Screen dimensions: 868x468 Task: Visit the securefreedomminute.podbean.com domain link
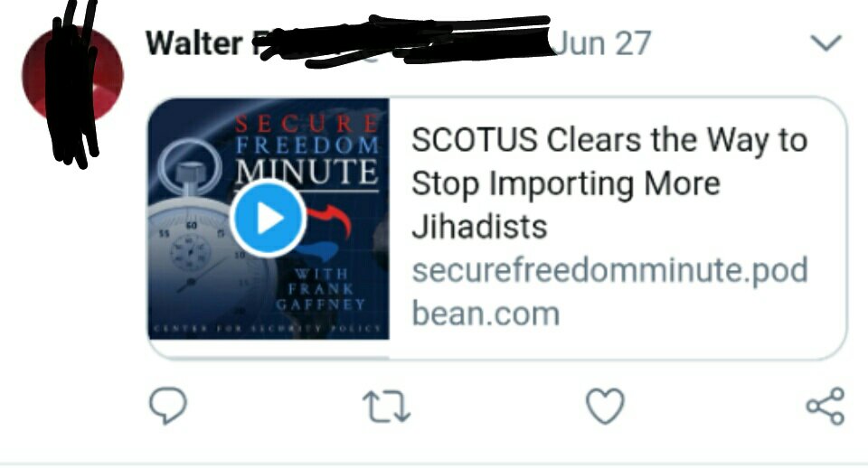tap(609, 292)
